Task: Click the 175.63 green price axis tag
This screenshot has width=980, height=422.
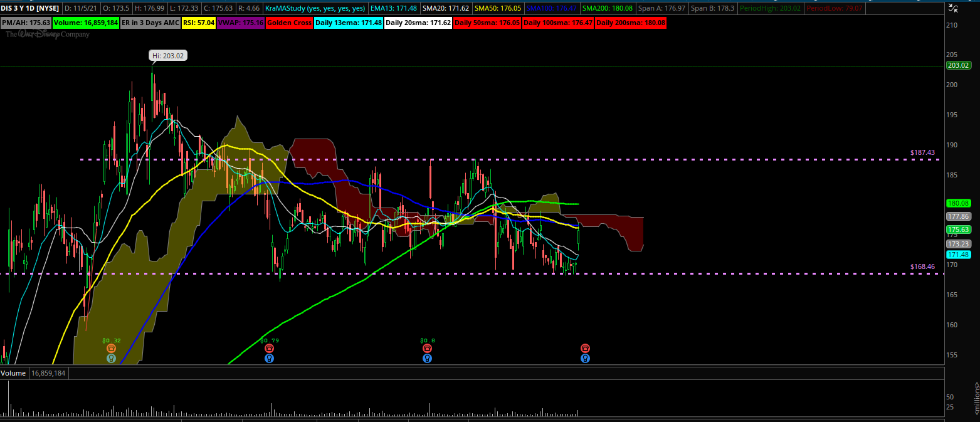Action: 960,229
